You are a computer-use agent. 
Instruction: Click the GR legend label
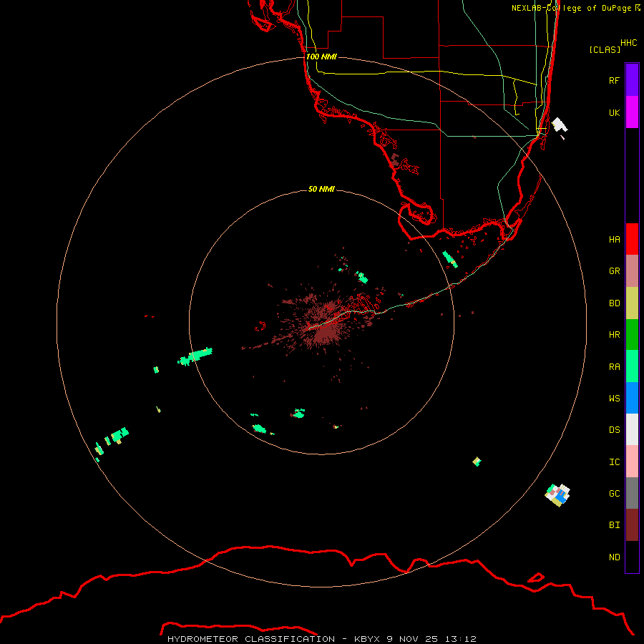click(614, 271)
